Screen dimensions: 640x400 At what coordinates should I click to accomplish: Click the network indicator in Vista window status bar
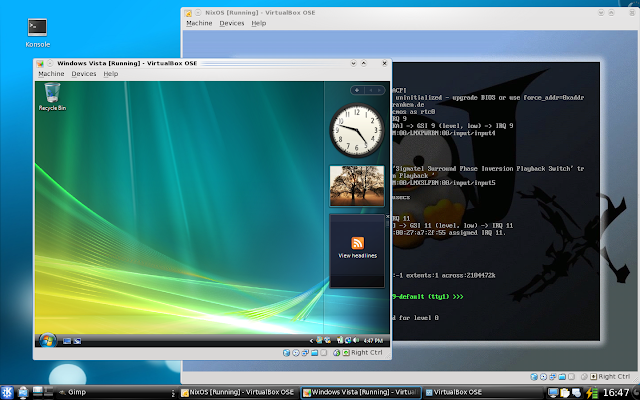305,353
